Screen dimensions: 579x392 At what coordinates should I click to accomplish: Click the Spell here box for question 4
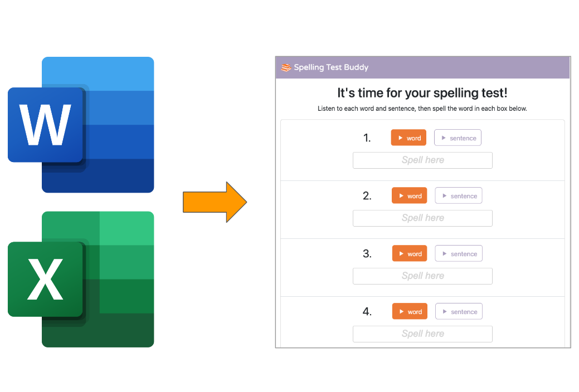tap(422, 334)
